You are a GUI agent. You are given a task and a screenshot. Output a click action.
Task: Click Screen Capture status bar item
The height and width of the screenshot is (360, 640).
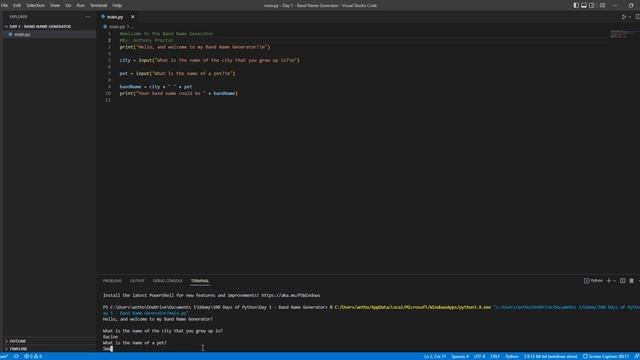(606, 356)
